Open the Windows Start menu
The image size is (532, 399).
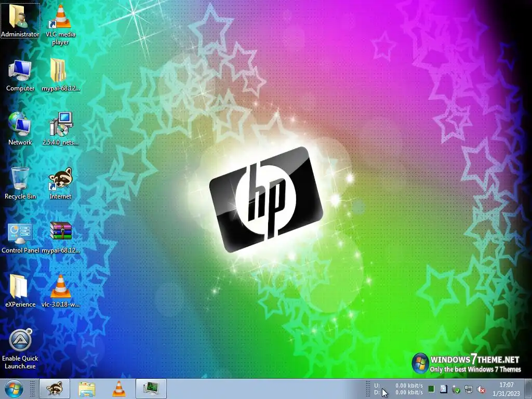[x=14, y=389]
